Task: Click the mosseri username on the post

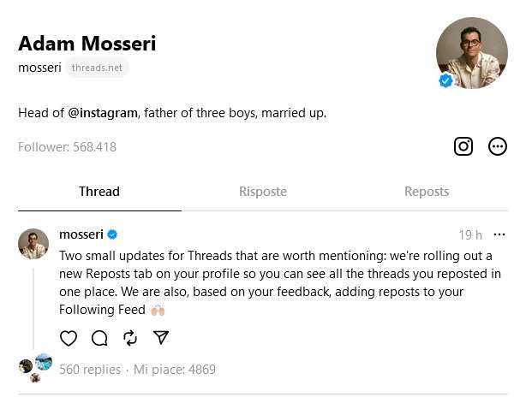Action: tap(81, 234)
